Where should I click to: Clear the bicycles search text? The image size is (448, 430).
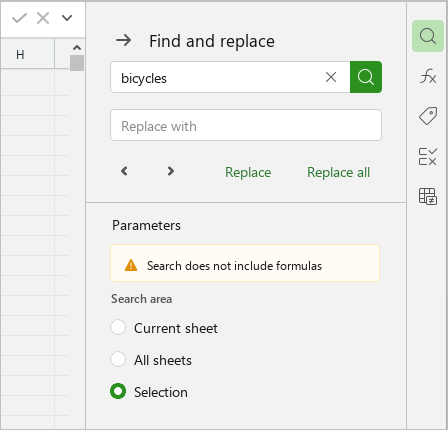tap(331, 77)
